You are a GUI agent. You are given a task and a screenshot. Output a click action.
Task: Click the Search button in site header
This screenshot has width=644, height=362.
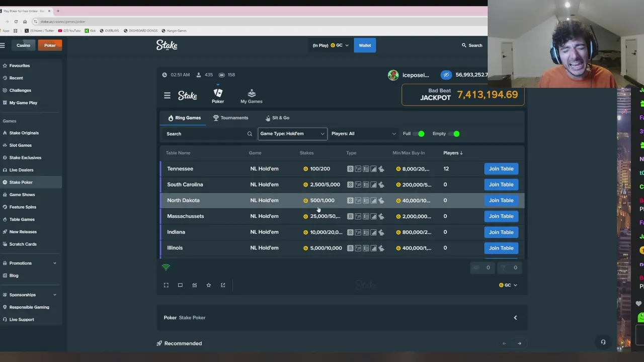(472, 45)
